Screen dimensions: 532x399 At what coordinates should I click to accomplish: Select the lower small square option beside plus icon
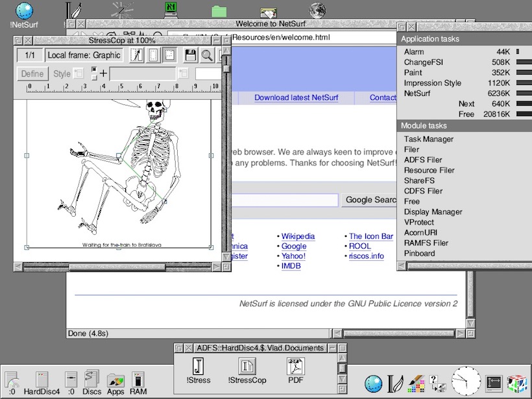tap(94, 78)
